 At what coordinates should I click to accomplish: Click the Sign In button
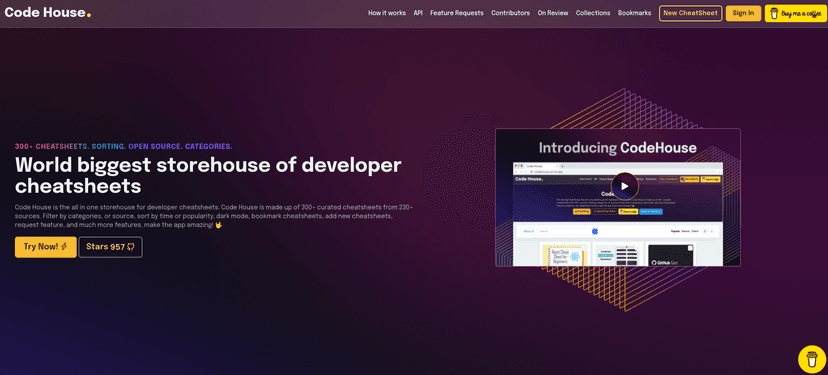click(x=743, y=13)
